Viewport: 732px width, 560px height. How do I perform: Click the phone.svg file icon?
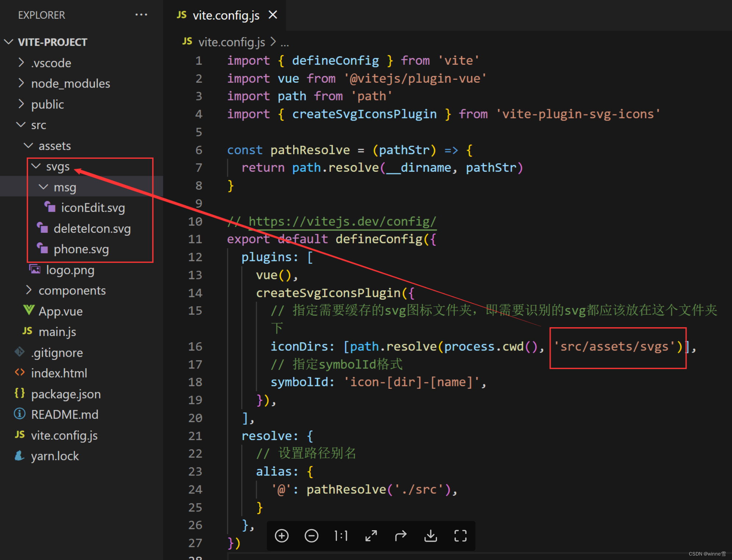coord(44,248)
